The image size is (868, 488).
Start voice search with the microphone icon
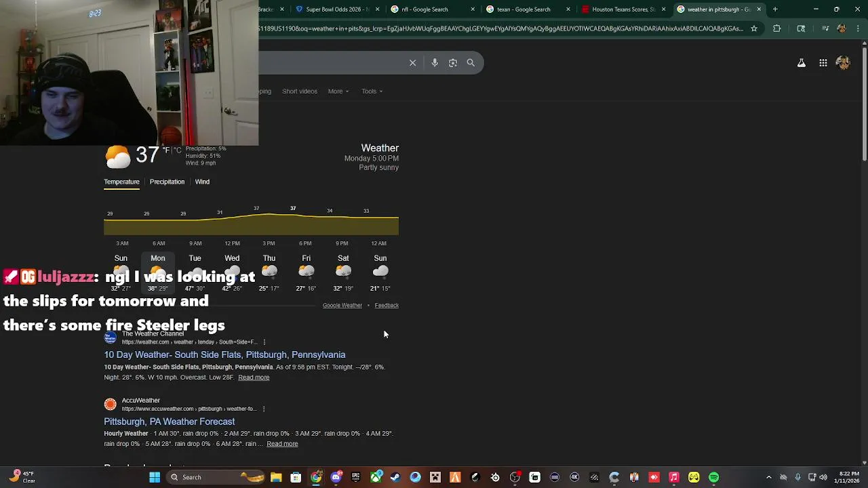[x=435, y=63]
